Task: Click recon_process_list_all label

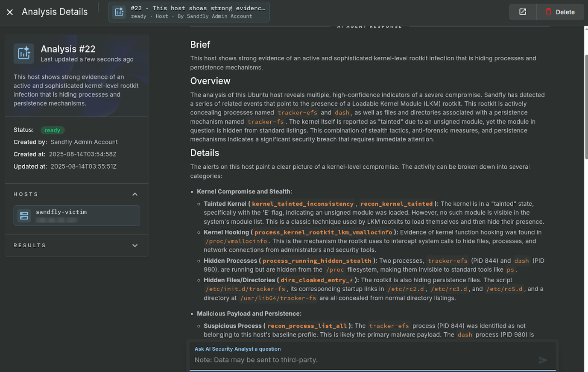Action: tap(307, 326)
